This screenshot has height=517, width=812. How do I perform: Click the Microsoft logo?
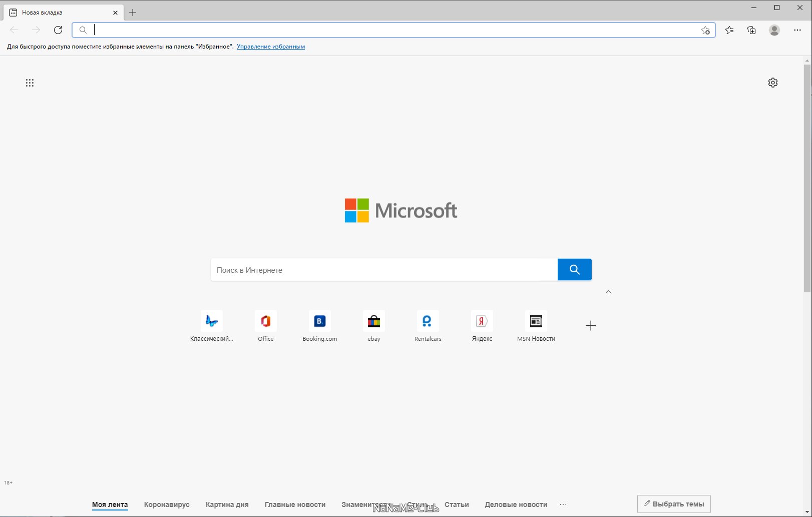[401, 211]
